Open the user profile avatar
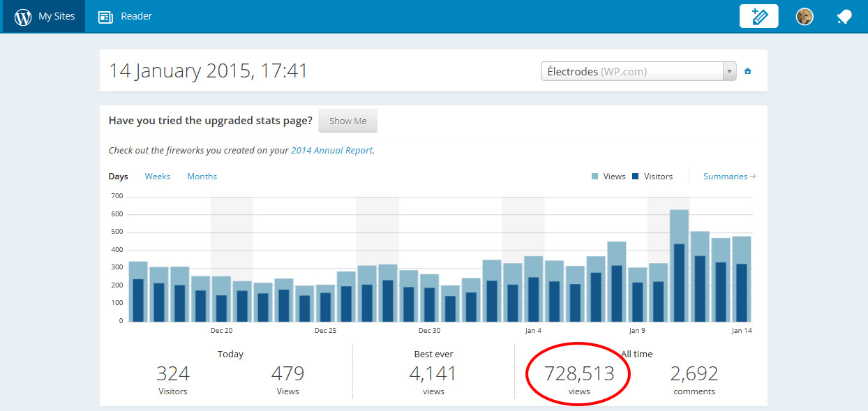Viewport: 868px width, 411px height. [x=805, y=17]
